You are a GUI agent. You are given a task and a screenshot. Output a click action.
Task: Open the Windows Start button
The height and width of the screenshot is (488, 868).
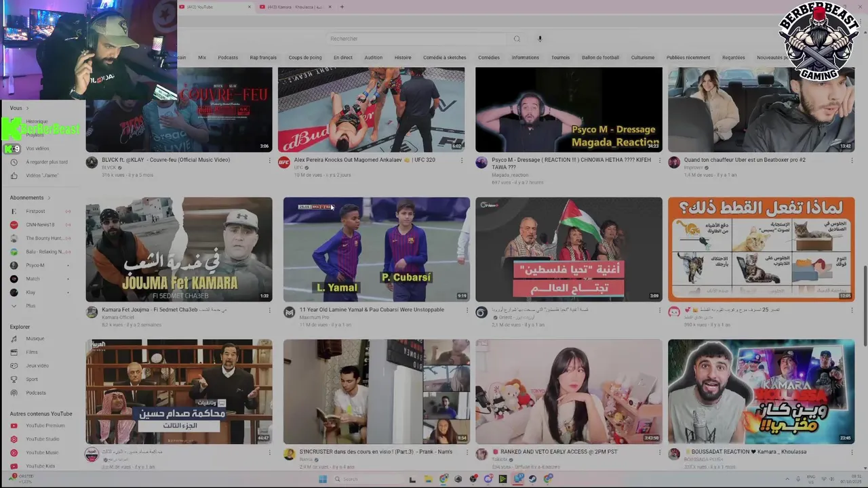[323, 479]
